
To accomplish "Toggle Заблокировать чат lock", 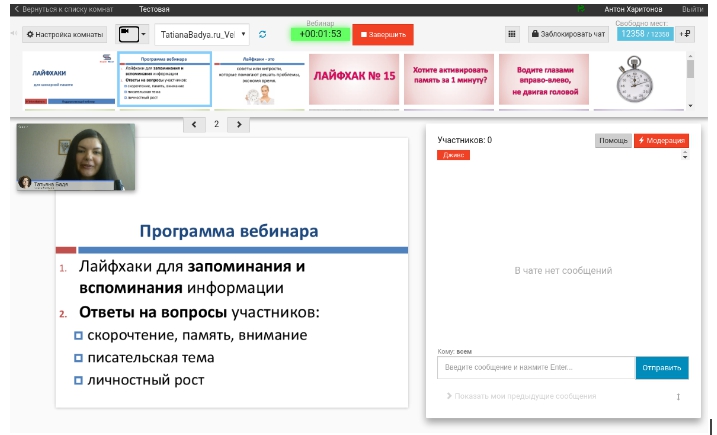I will [x=568, y=34].
